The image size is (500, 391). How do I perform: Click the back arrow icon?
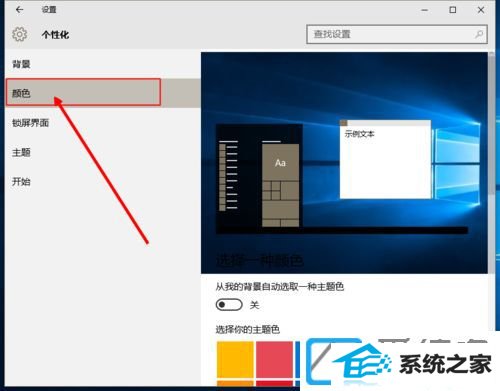pos(20,10)
